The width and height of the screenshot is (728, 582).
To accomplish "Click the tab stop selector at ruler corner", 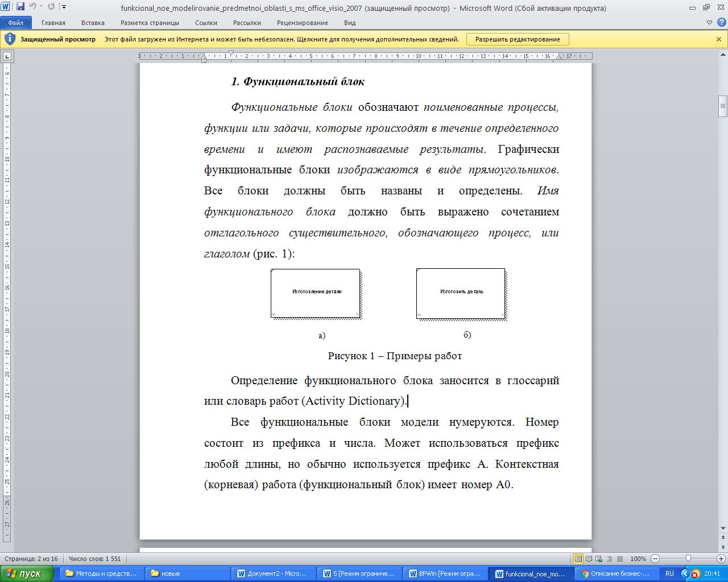I will [x=7, y=56].
